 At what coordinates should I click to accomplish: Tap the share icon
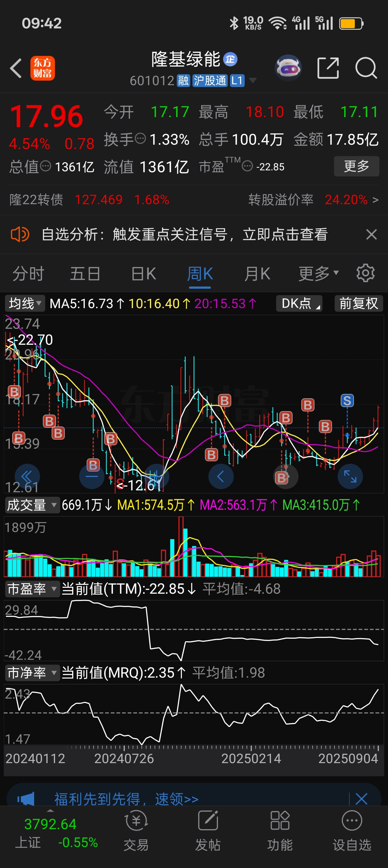(x=328, y=68)
